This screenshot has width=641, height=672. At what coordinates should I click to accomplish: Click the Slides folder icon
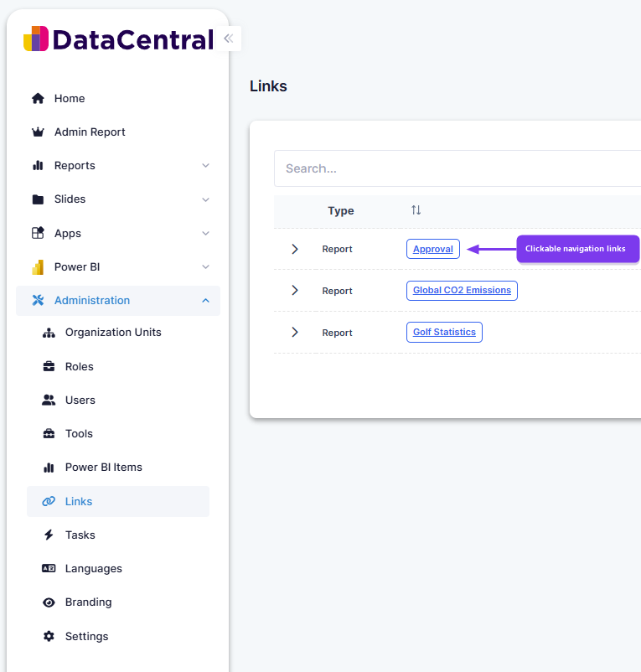pos(38,199)
